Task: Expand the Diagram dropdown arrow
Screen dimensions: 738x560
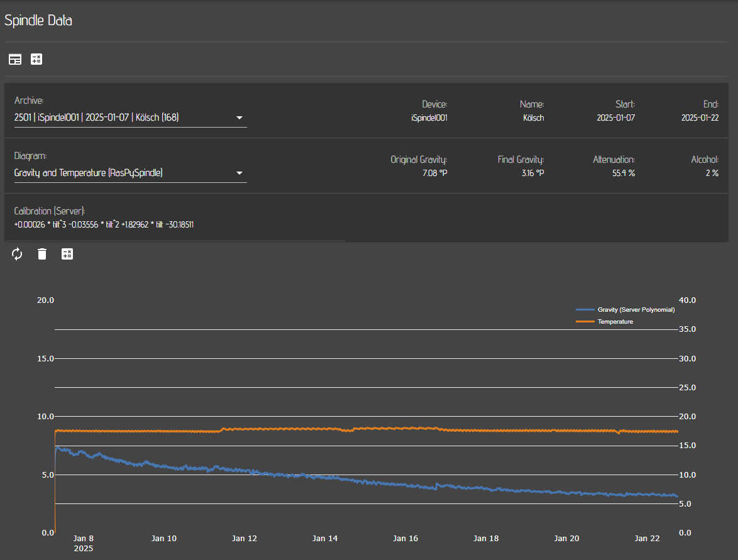Action: tap(240, 173)
